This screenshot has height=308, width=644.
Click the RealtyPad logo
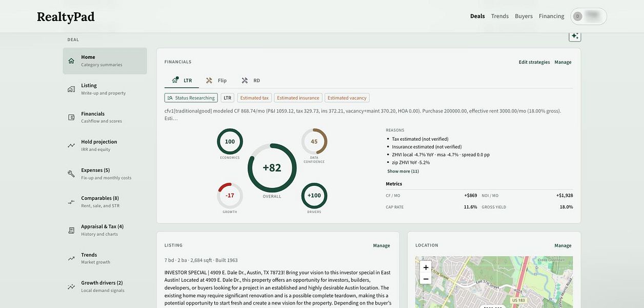pos(66,16)
